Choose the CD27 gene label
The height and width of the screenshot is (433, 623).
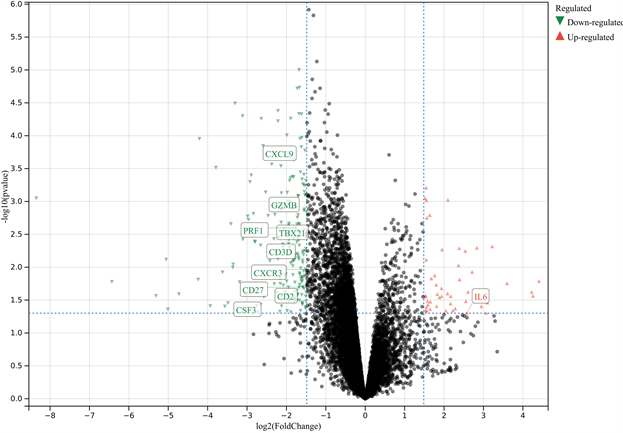coord(254,290)
